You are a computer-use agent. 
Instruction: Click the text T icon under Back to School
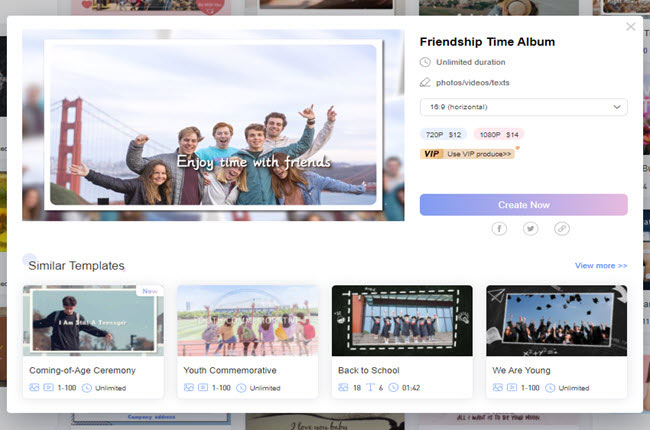click(370, 388)
